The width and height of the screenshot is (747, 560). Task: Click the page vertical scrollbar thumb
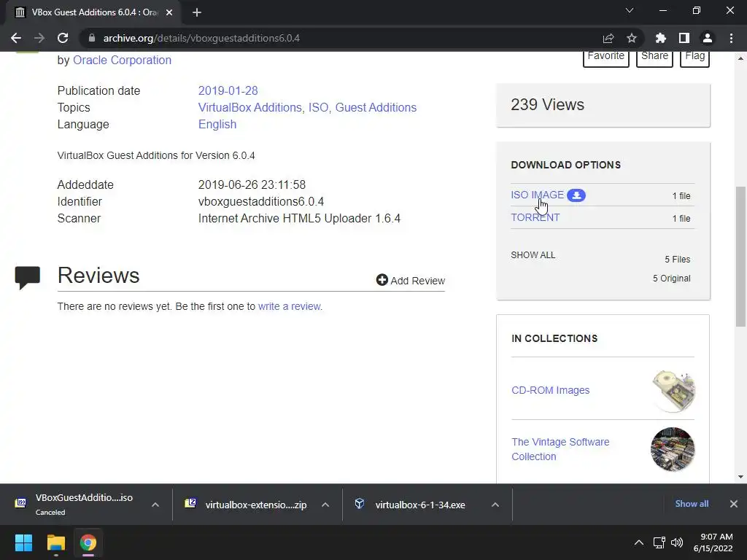(740, 256)
